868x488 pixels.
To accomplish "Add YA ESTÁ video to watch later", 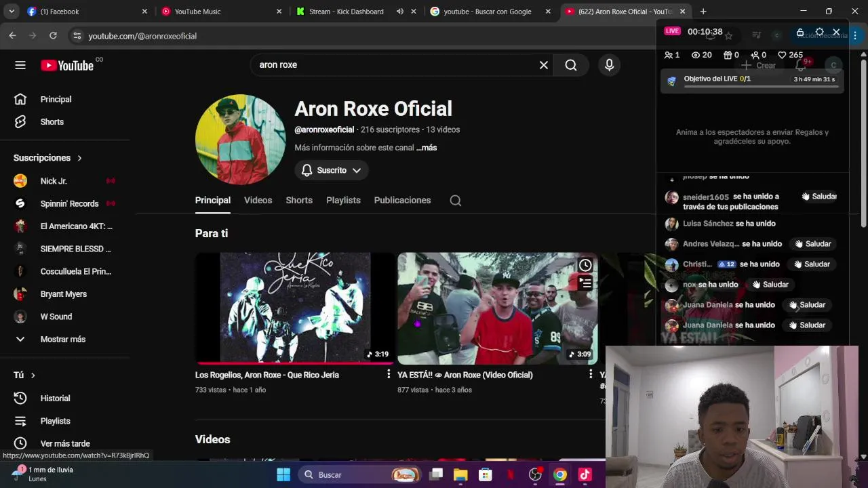I will point(585,265).
